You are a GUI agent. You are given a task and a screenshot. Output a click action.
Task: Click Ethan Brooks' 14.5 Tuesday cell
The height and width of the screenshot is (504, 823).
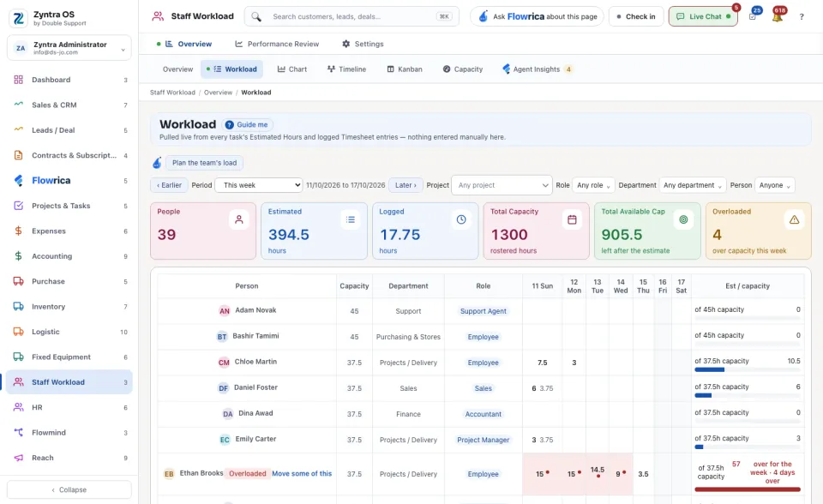(x=598, y=473)
